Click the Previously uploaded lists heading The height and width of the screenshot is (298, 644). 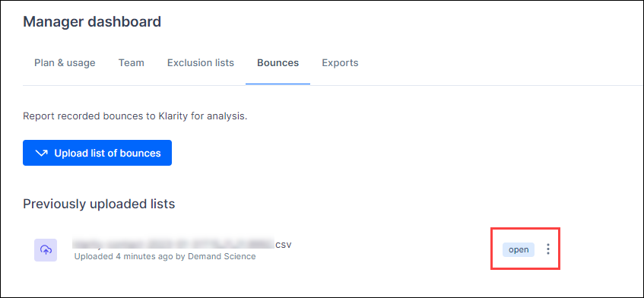click(x=99, y=204)
